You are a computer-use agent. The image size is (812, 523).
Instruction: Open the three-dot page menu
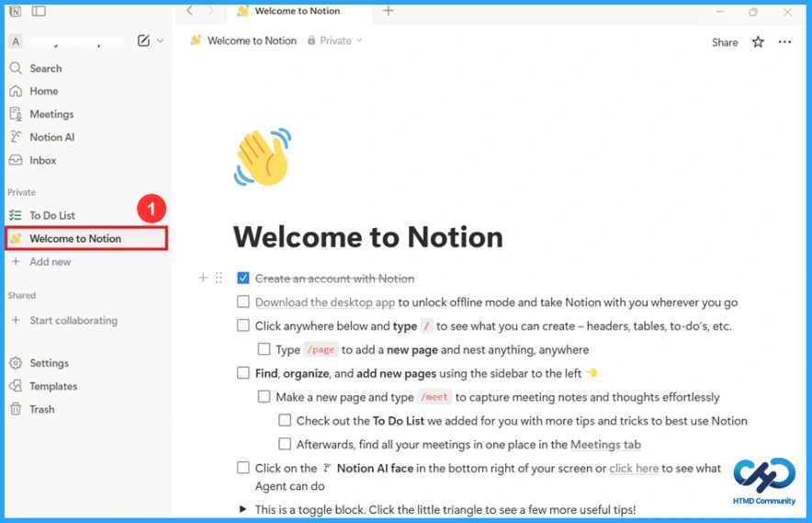(784, 42)
